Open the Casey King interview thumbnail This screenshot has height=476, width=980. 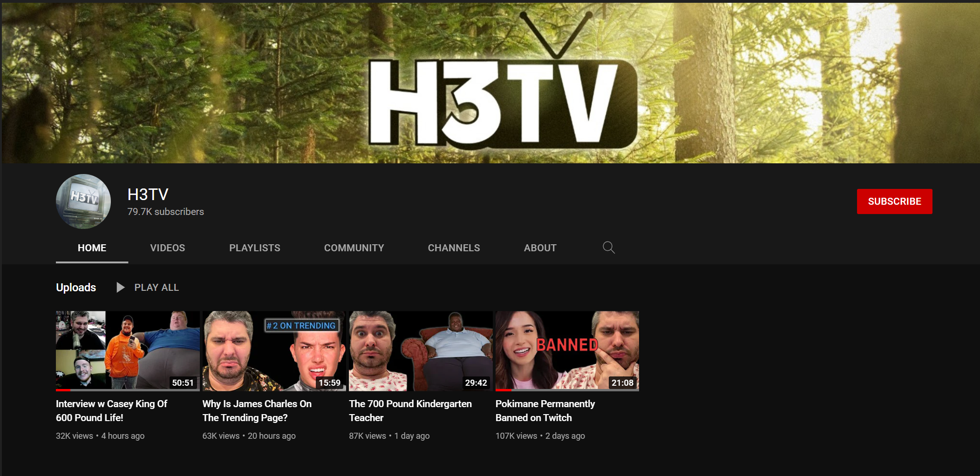pyautogui.click(x=128, y=351)
